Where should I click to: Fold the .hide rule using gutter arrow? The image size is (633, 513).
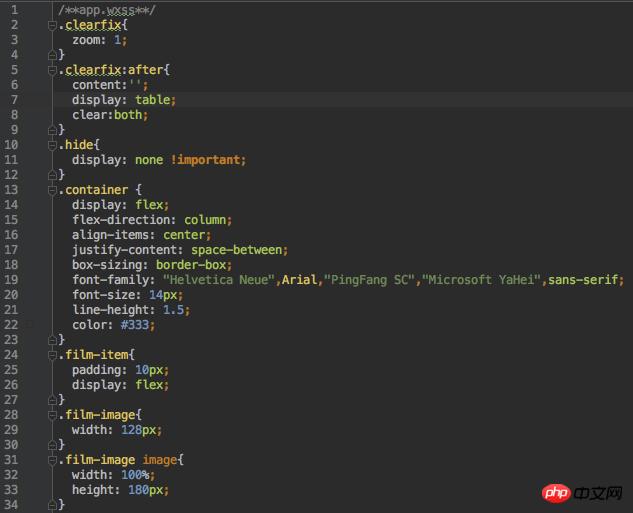[x=52, y=145]
